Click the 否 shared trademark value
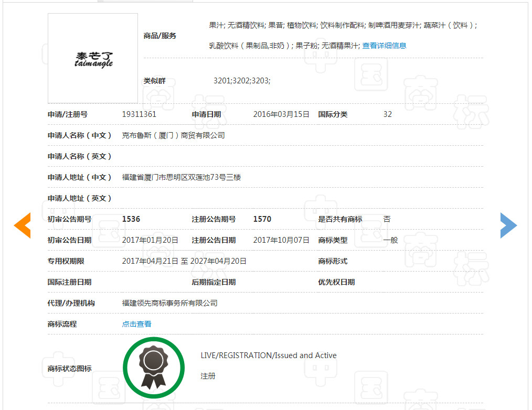Screen dimensions: 532x410 click(388, 219)
